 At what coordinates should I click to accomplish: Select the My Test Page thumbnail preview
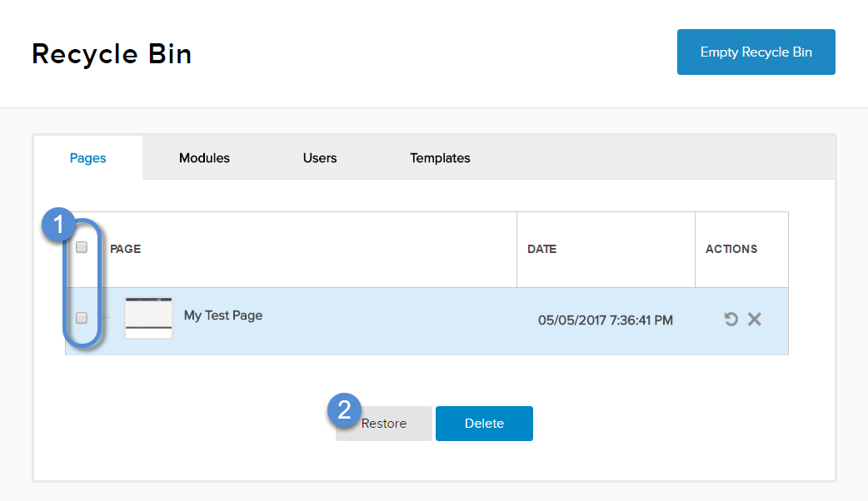tap(148, 318)
